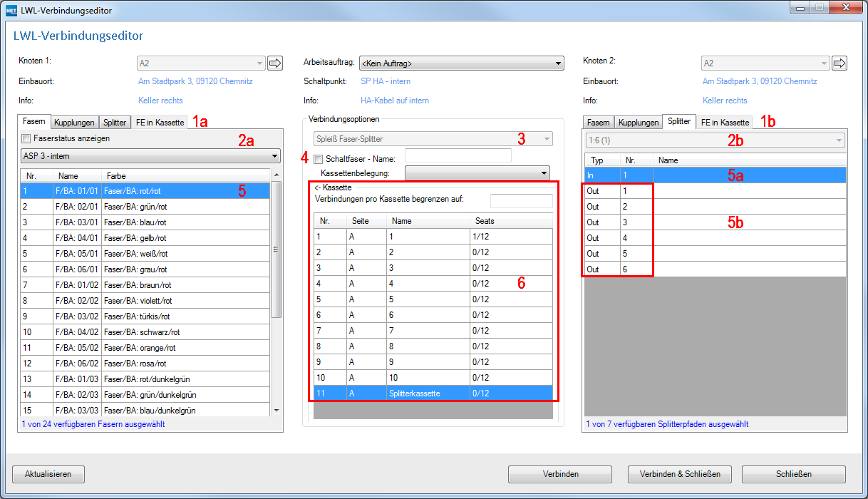This screenshot has height=499, width=868.
Task: Toggle the Schaltfaser checkbox
Action: tap(319, 159)
